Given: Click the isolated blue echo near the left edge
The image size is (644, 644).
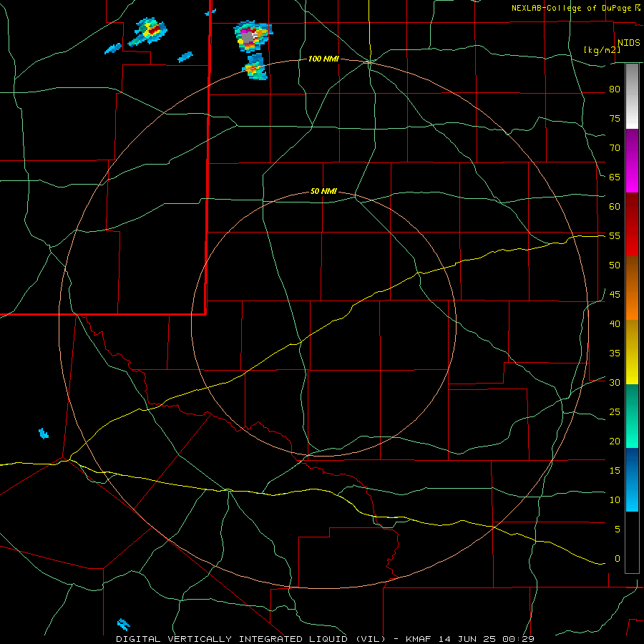Looking at the screenshot, I should (x=44, y=434).
